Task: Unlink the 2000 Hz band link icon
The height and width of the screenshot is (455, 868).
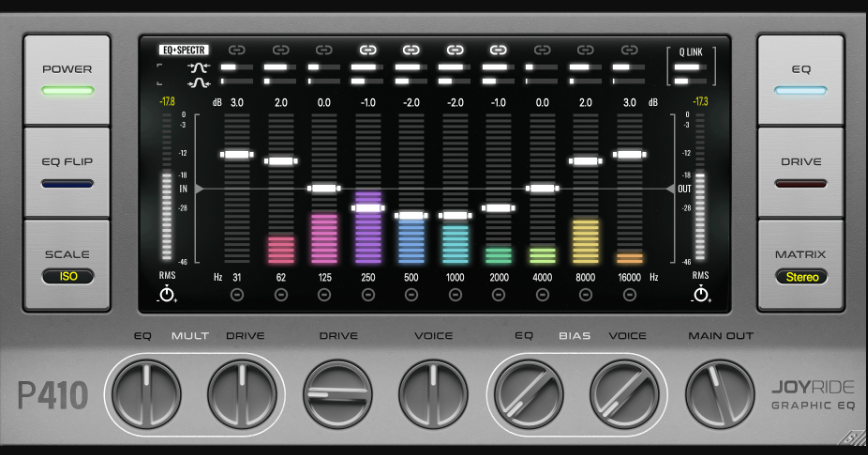Action: (498, 50)
